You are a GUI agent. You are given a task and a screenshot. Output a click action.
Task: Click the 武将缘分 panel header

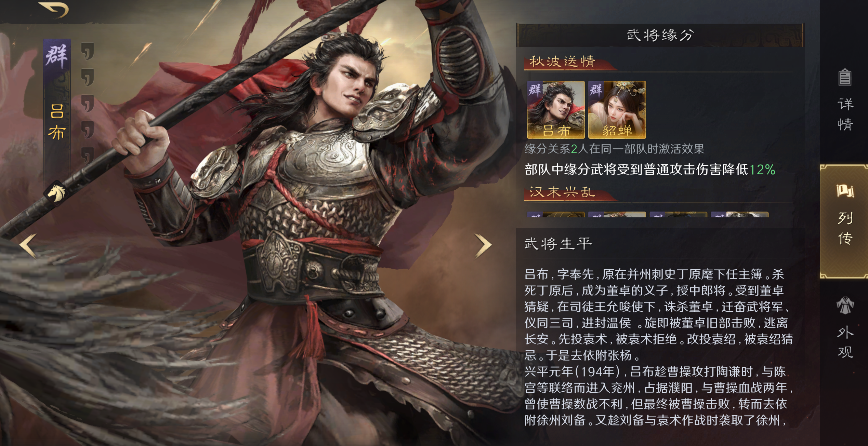click(x=660, y=35)
